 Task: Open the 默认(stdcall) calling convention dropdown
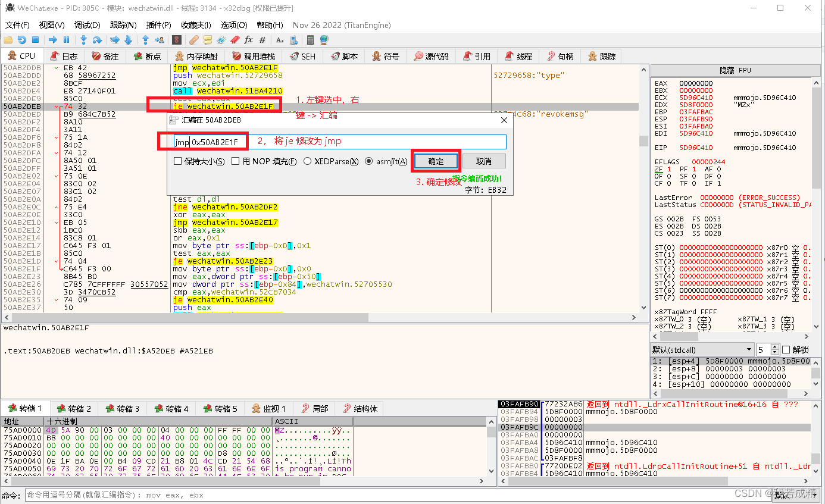[702, 349]
